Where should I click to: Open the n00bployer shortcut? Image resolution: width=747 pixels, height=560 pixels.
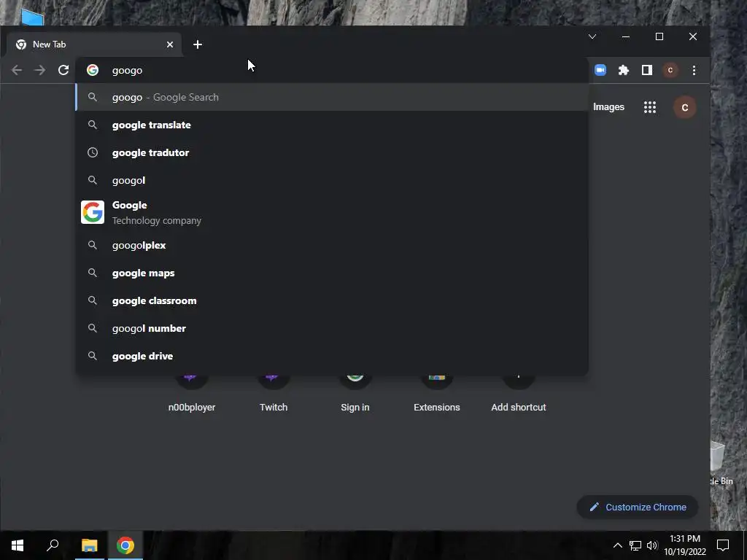192,393
